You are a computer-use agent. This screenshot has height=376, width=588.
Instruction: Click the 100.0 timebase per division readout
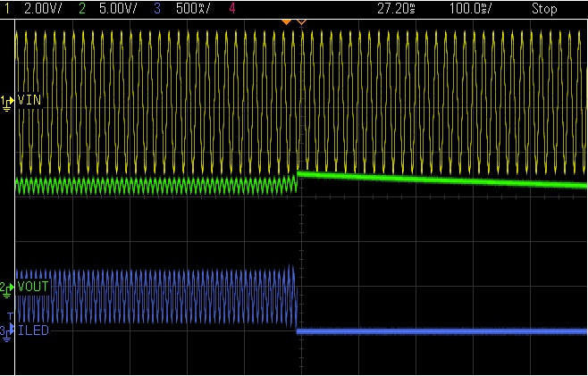[470, 9]
